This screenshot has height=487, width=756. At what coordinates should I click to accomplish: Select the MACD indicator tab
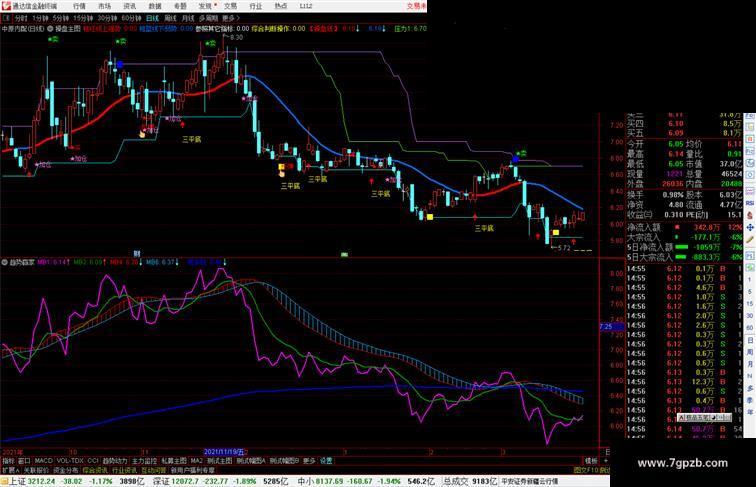(43, 461)
